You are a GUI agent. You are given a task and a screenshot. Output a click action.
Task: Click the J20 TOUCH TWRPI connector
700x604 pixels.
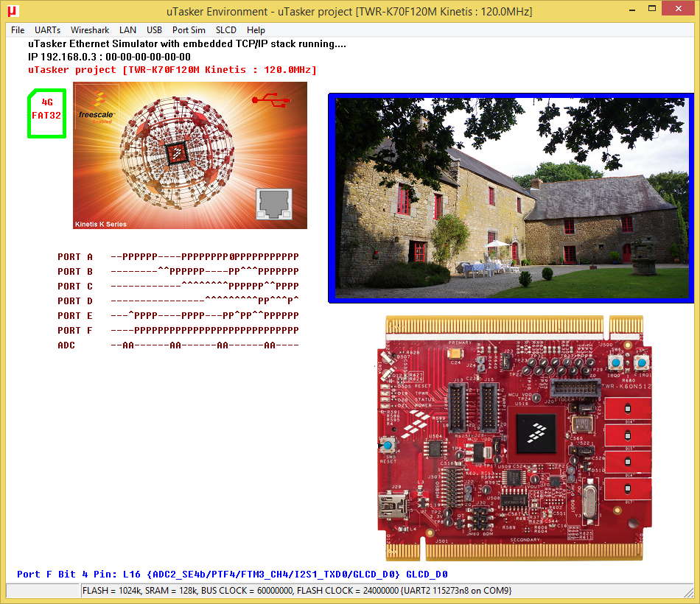[575, 387]
